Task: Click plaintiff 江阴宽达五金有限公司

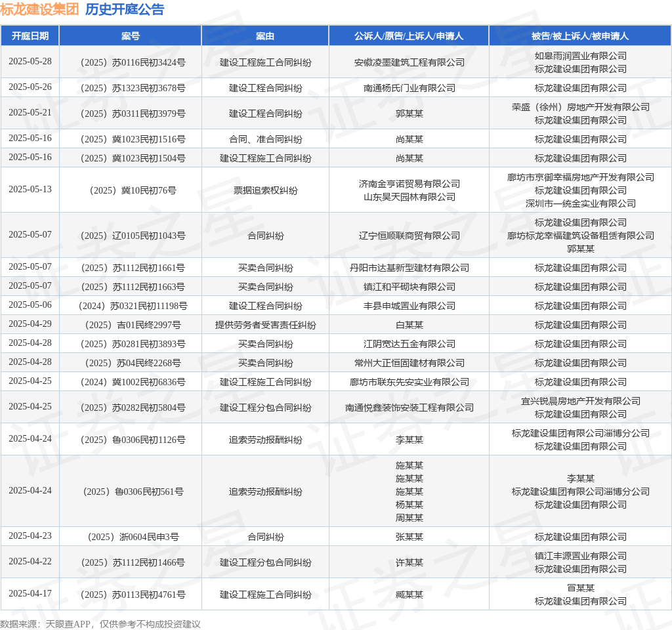Action: (409, 344)
